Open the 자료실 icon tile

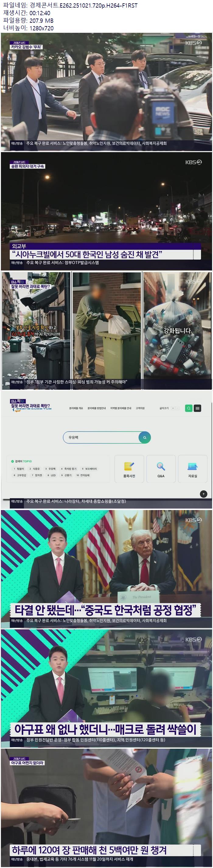tap(192, 469)
